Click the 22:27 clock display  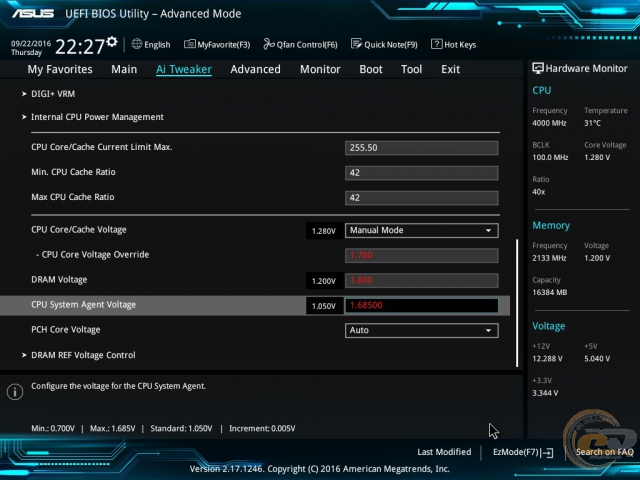point(80,47)
